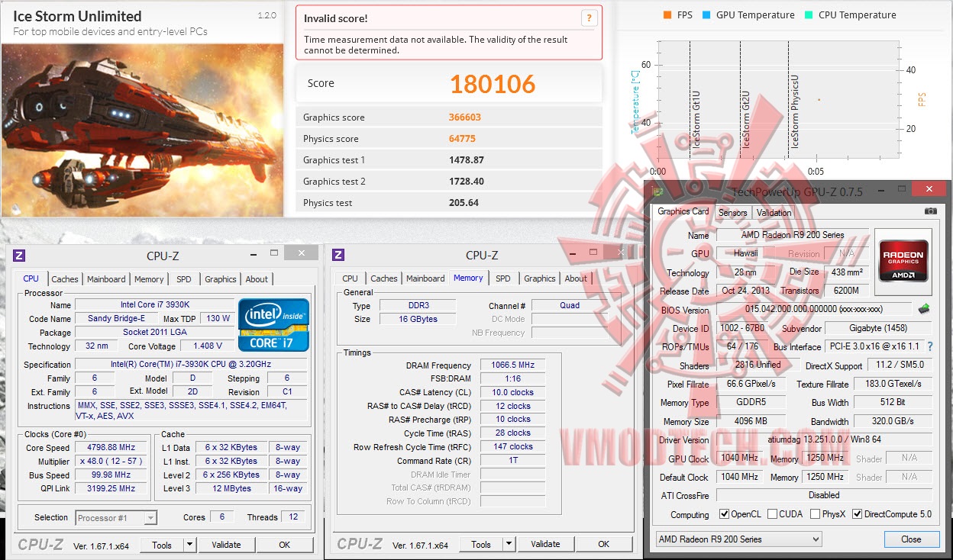Click the GPU-Z BIOS save chip icon
Image resolution: width=953 pixels, height=560 pixels.
point(924,309)
